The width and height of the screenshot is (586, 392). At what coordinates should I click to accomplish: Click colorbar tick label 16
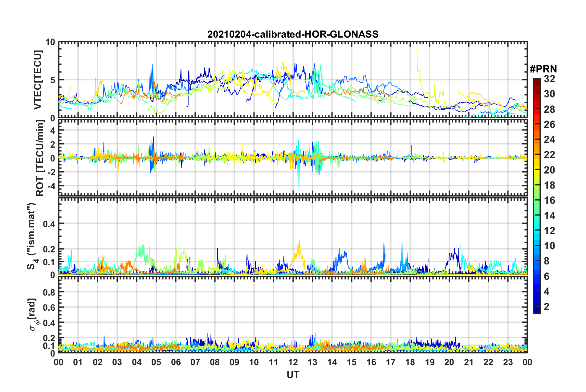549,200
